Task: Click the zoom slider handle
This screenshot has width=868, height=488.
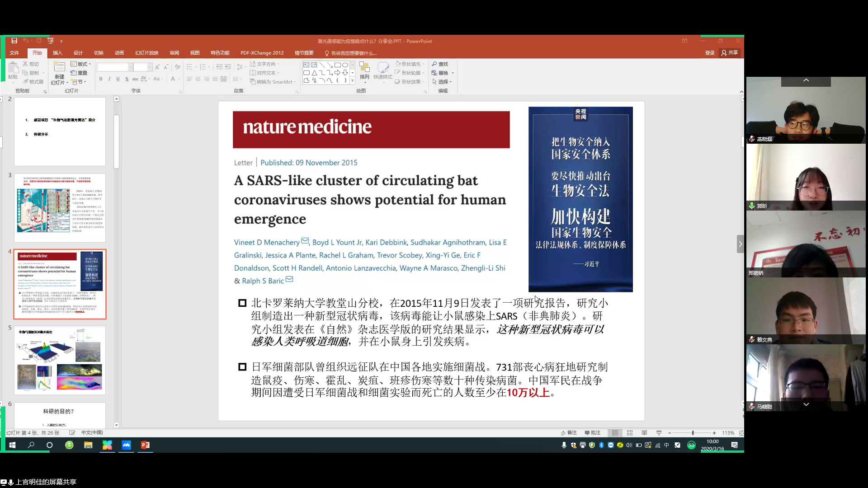Action: [693, 433]
